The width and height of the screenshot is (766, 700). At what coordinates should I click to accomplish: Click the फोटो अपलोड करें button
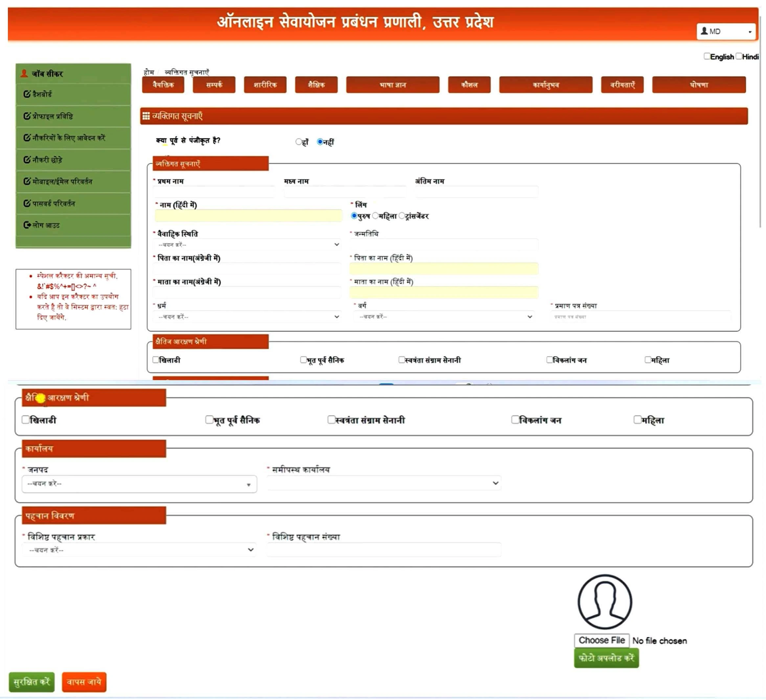click(606, 658)
